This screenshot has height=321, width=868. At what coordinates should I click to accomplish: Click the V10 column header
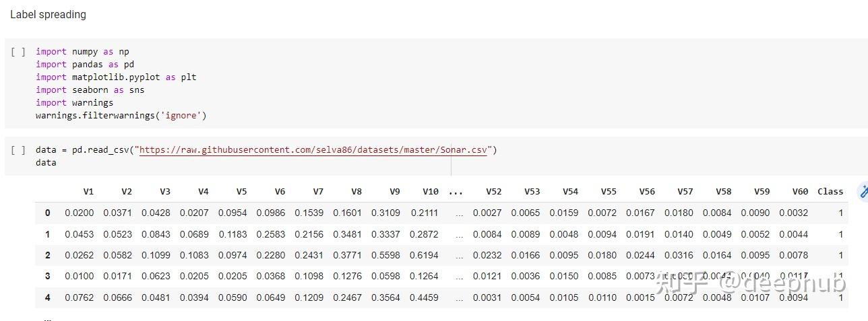pos(430,192)
